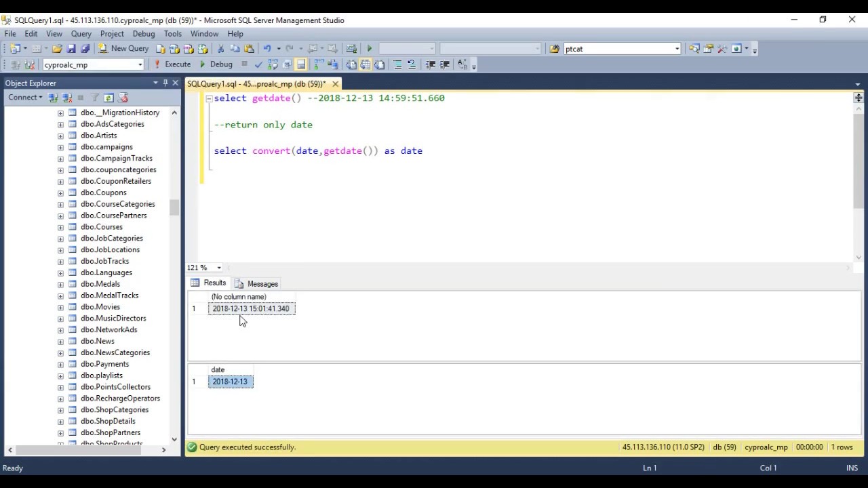Click Connect Object Explorer icon
This screenshot has height=488, width=868.
pyautogui.click(x=53, y=98)
